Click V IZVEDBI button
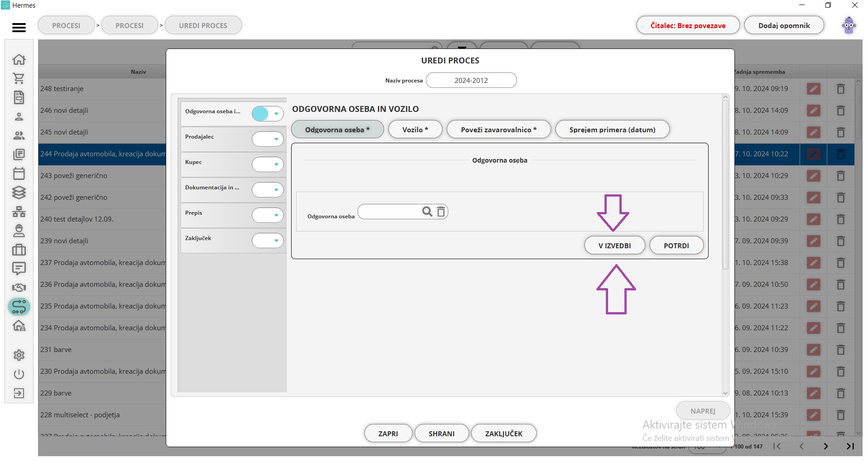 (x=614, y=246)
